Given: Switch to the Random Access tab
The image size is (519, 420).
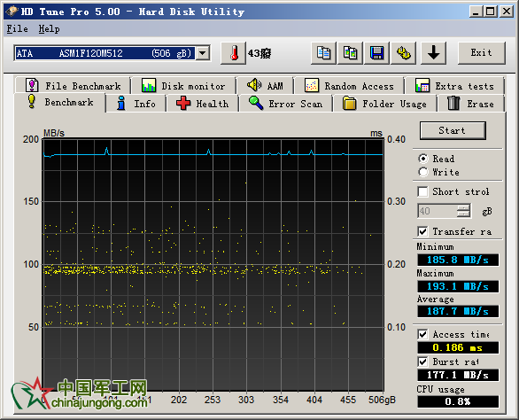Looking at the screenshot, I should click(x=350, y=86).
